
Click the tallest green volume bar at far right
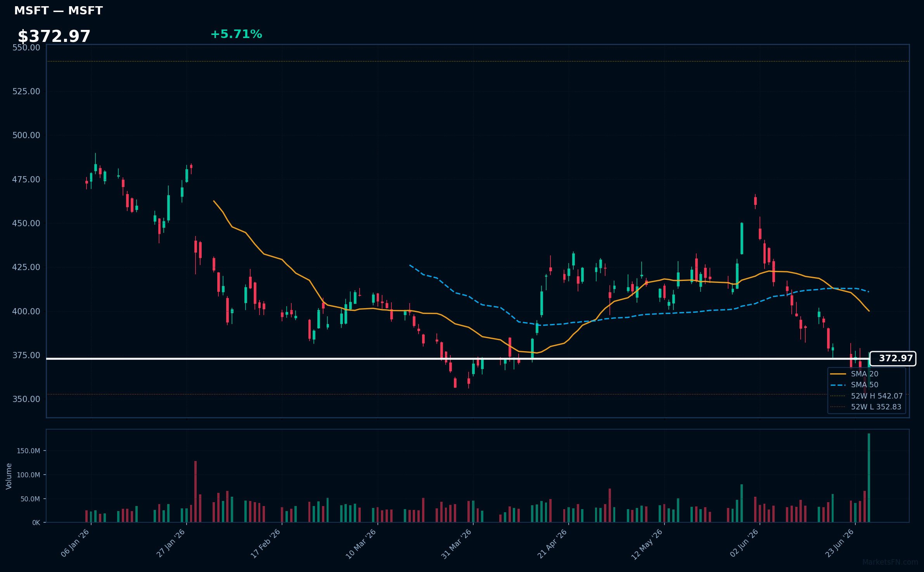pyautogui.click(x=869, y=478)
